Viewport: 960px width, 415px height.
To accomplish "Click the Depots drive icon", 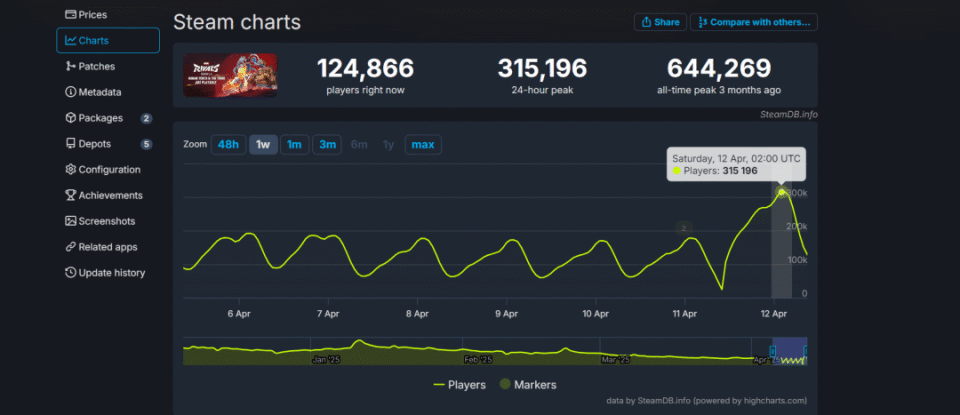I will (x=70, y=144).
